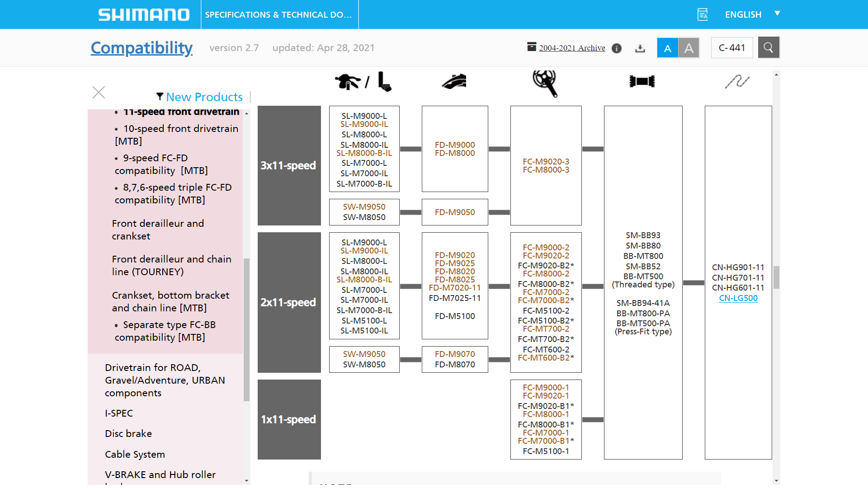Click FD-M9050 derailleur entry

click(x=455, y=212)
